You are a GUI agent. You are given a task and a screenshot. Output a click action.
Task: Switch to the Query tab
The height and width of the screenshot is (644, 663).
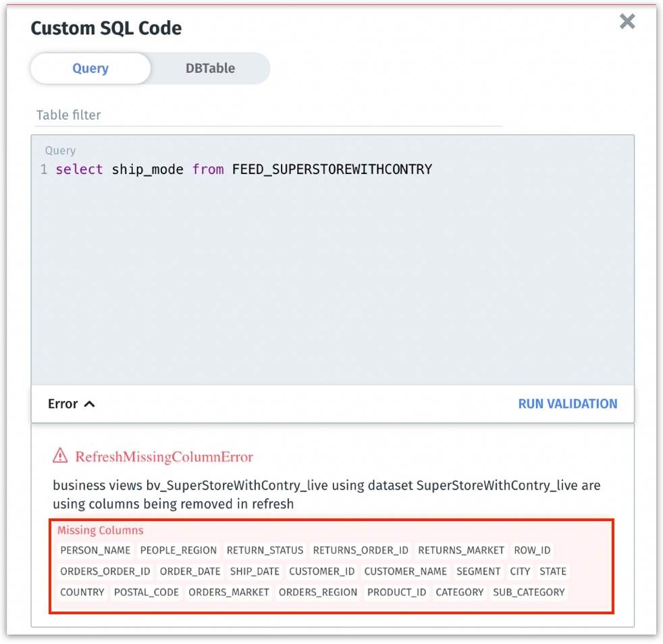coord(90,68)
